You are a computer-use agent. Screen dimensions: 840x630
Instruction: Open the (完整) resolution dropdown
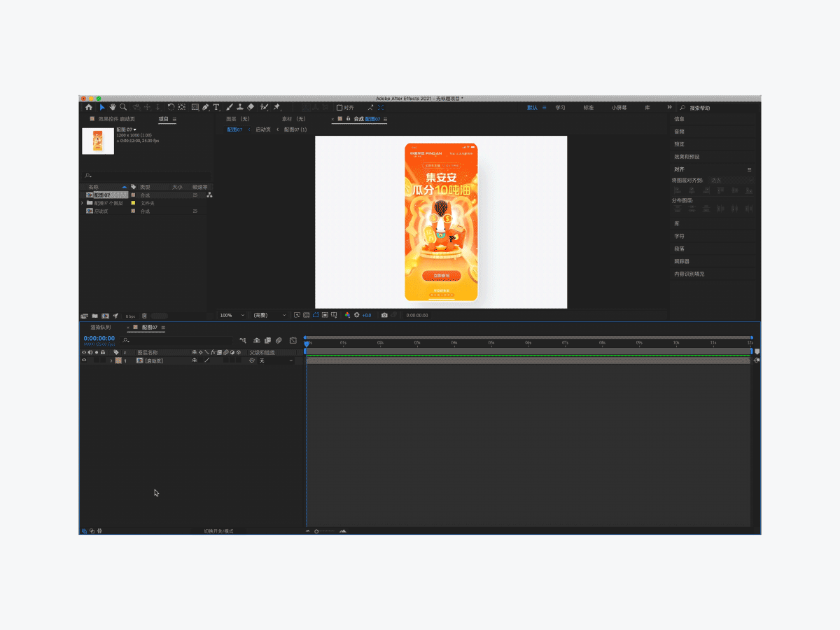(x=269, y=315)
